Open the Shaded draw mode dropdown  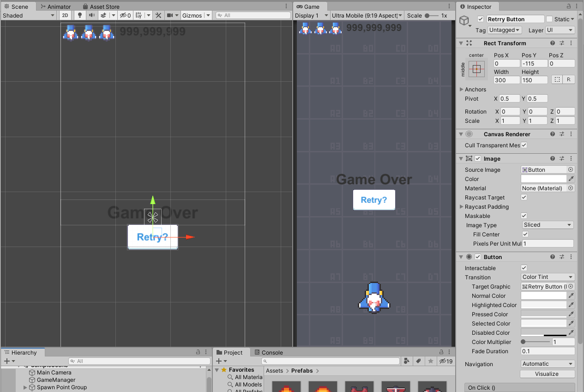(x=28, y=15)
